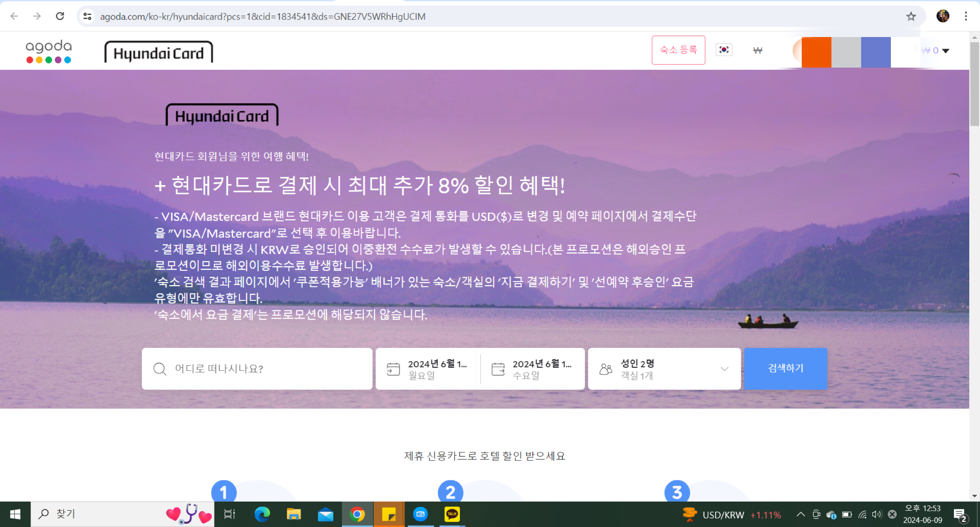The height and width of the screenshot is (527, 980).
Task: Open the check-out date picker 수요일
Action: click(533, 369)
